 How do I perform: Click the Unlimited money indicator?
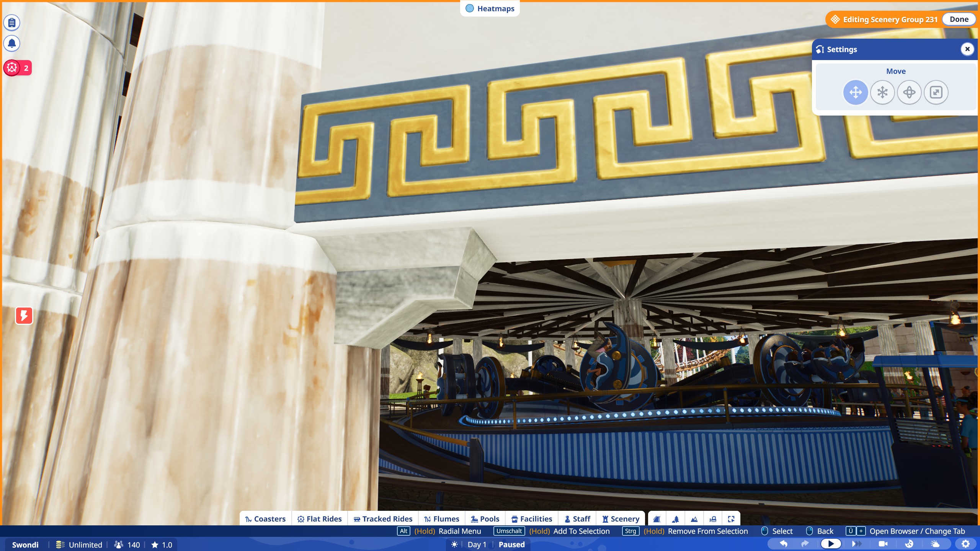point(79,544)
